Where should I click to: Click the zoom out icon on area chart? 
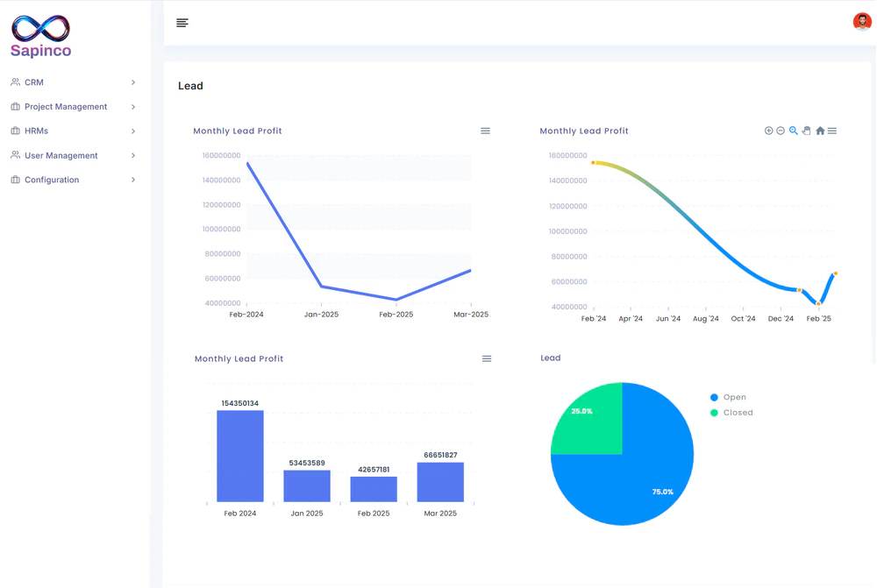(781, 131)
